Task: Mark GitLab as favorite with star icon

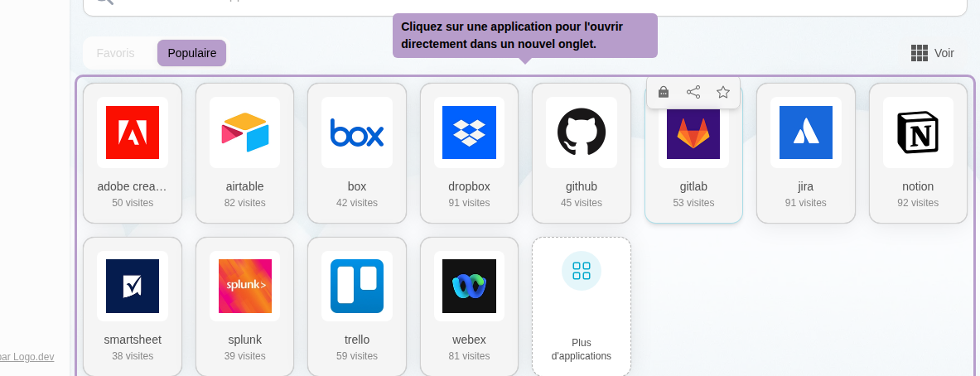Action: click(723, 92)
